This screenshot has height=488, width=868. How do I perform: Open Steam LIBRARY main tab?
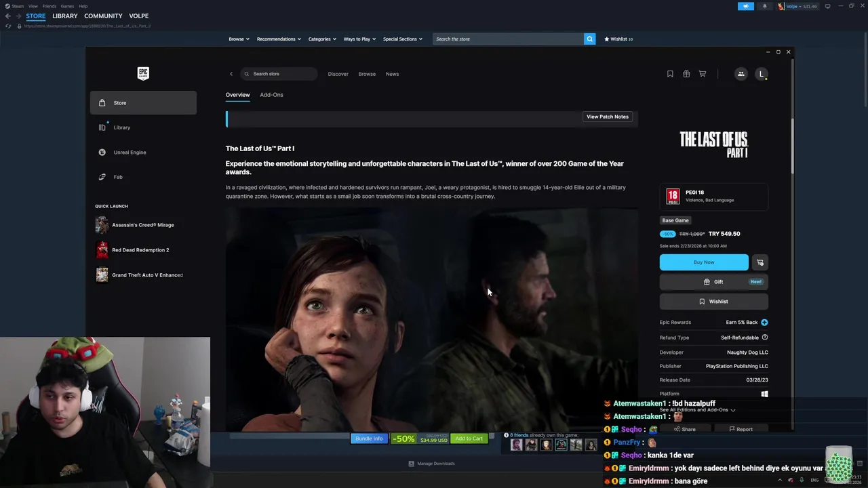65,16
